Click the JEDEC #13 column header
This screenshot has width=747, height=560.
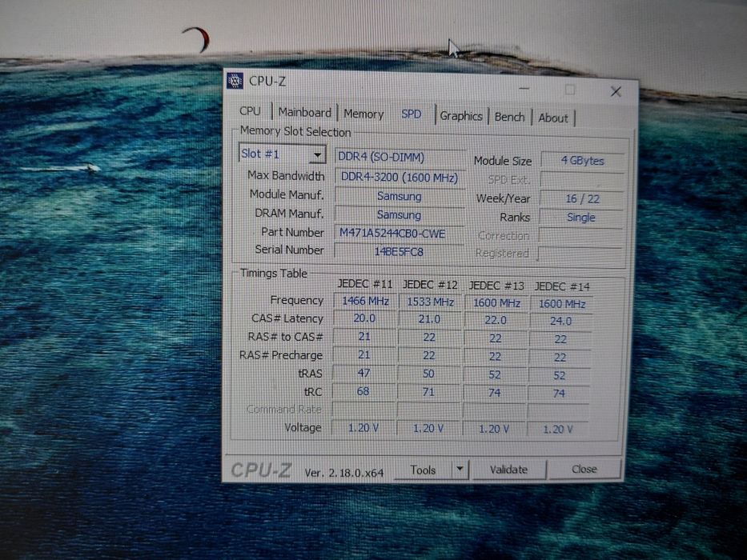(496, 286)
